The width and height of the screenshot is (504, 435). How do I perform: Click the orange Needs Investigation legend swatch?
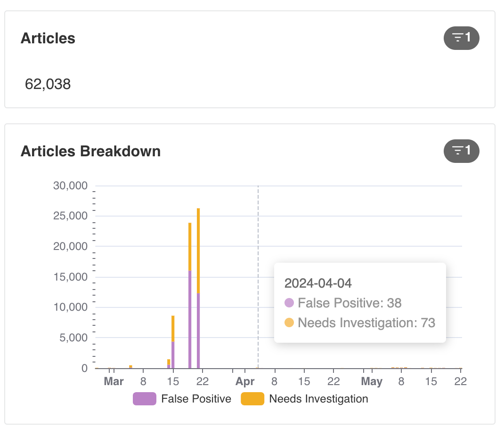pos(252,399)
